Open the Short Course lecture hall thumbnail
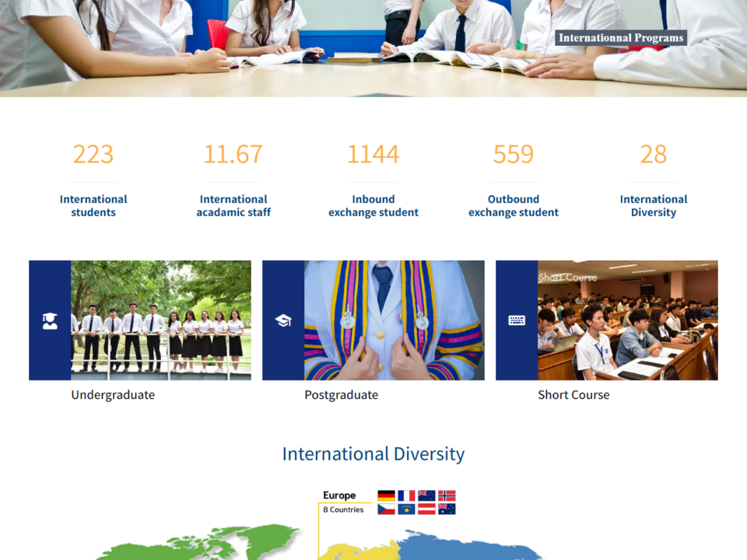 tap(628, 320)
